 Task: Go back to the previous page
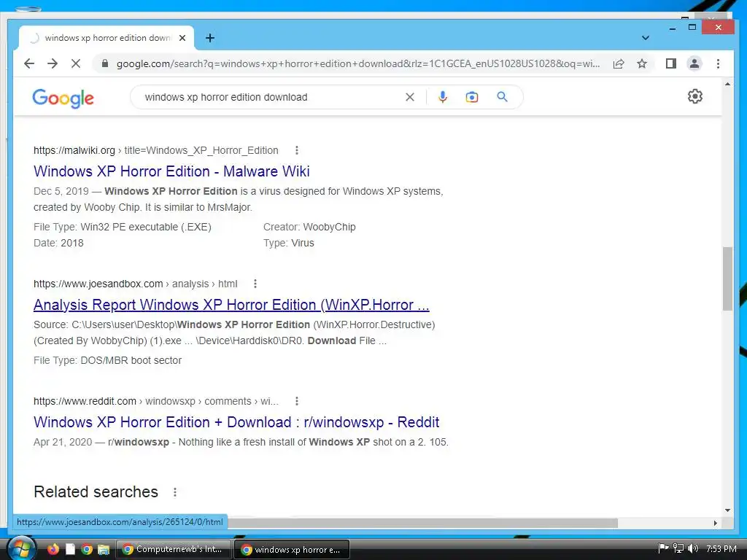tap(29, 63)
